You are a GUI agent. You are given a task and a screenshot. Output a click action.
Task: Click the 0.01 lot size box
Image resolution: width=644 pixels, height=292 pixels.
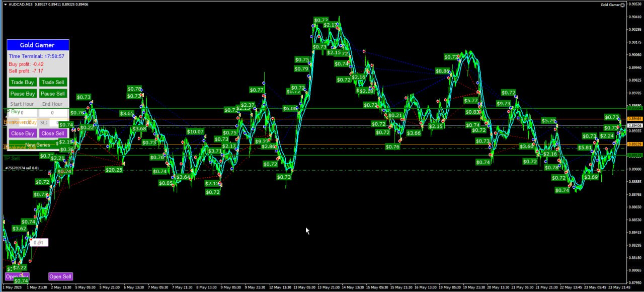pyautogui.click(x=39, y=243)
